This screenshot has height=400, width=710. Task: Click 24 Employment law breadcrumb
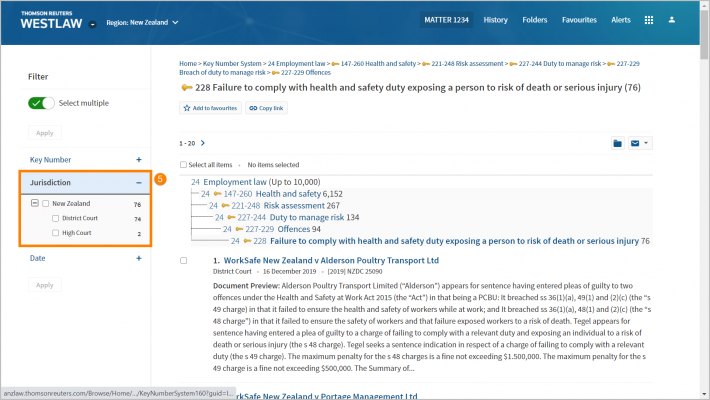(296, 63)
